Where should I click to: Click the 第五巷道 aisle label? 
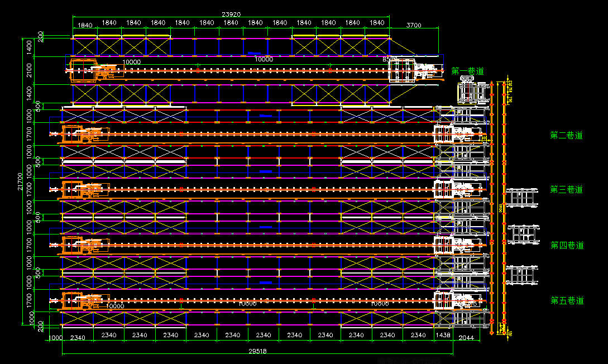click(x=567, y=301)
